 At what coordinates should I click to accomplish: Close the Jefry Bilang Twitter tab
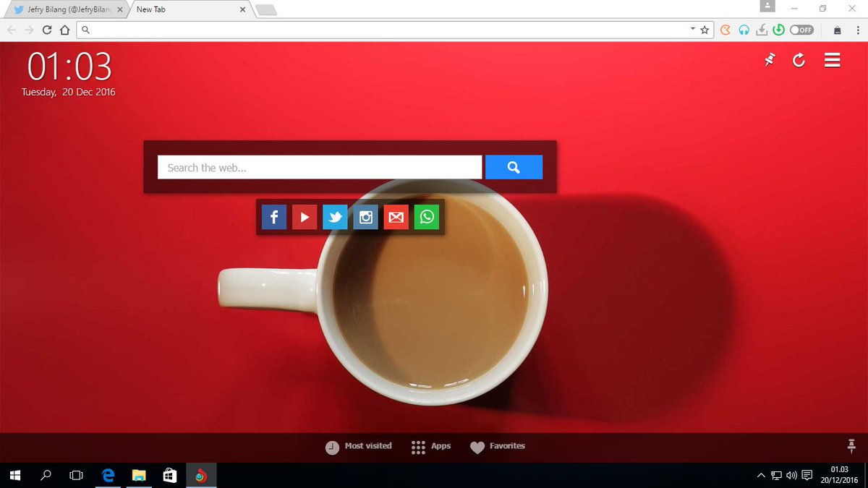120,10
